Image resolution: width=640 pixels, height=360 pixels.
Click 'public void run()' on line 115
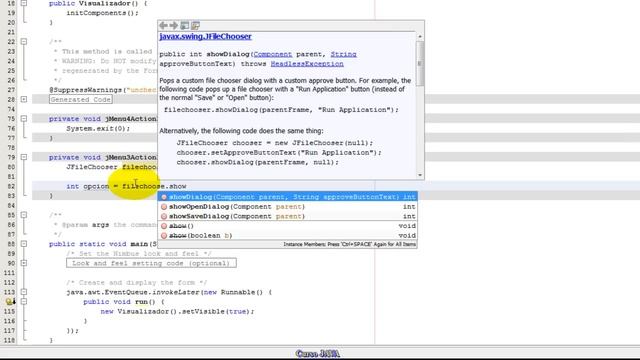click(119, 302)
